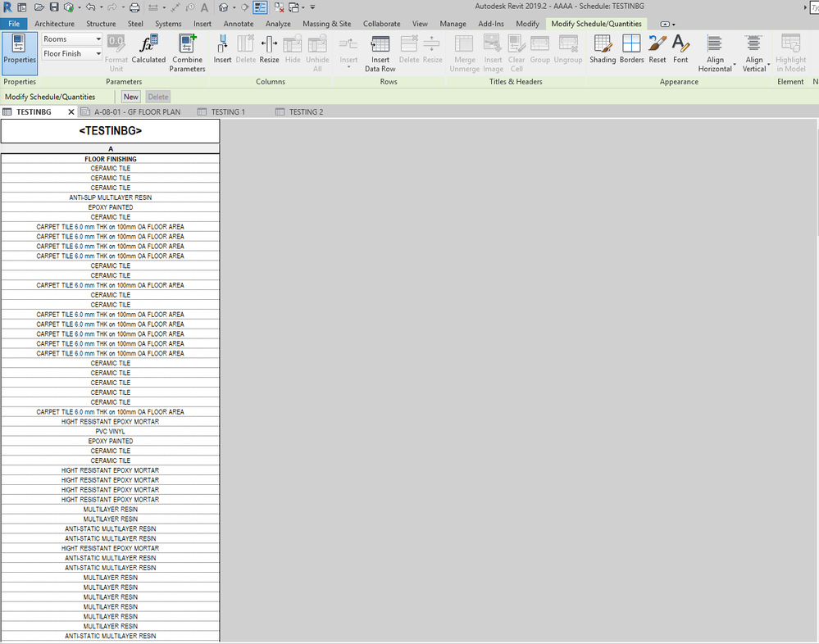Open the Revit application menu logo
Screen dimensions: 819x644
(x=7, y=7)
